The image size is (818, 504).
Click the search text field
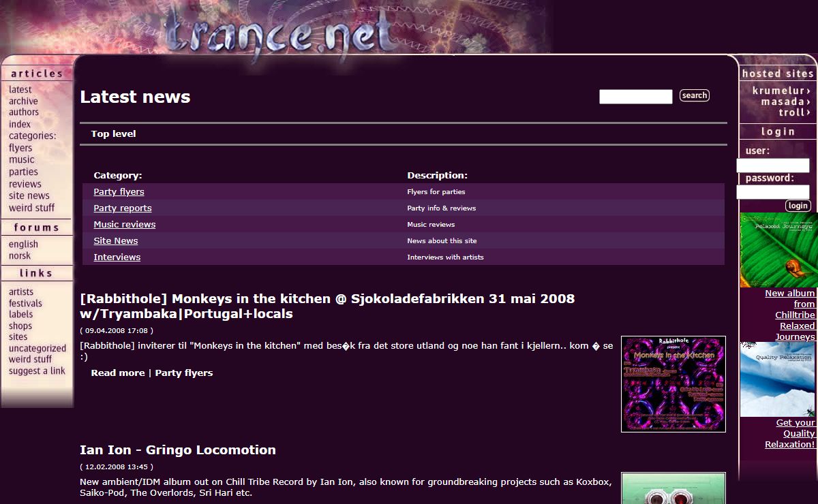point(635,96)
